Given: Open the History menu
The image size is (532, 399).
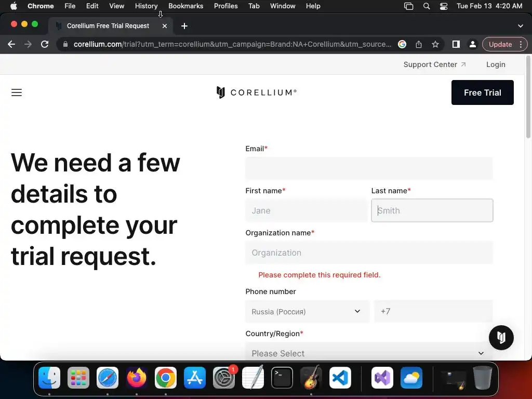Looking at the screenshot, I should (x=146, y=6).
